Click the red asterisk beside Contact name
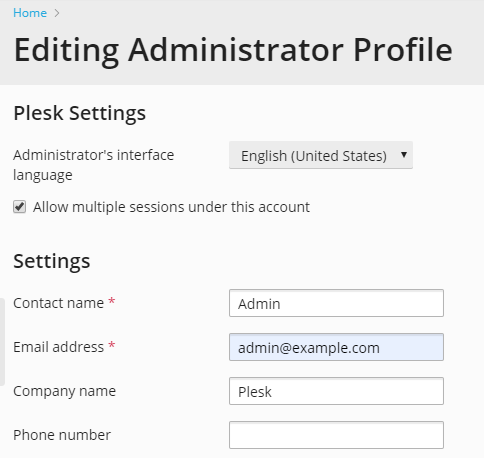 (112, 301)
